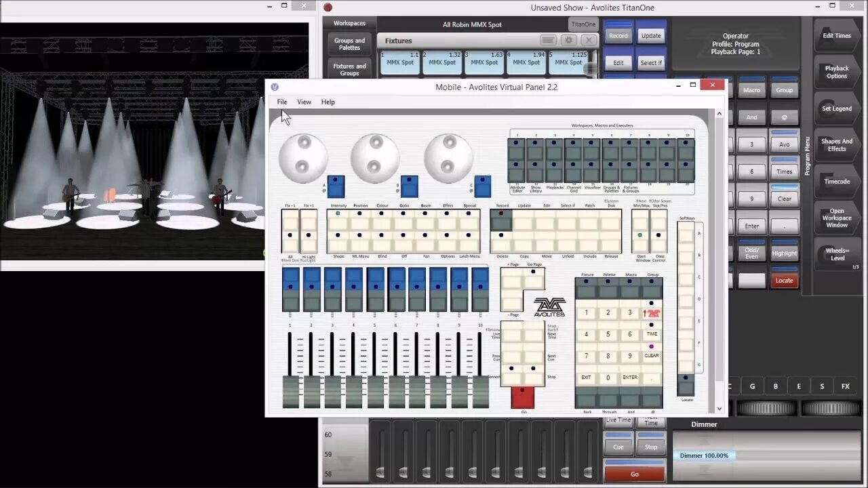Click the panel Update key

tap(524, 220)
